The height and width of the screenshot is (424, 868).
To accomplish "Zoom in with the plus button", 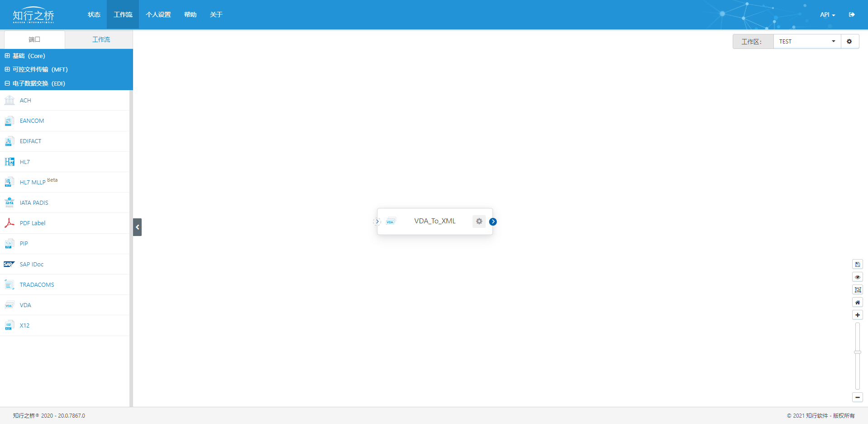I will coord(858,315).
